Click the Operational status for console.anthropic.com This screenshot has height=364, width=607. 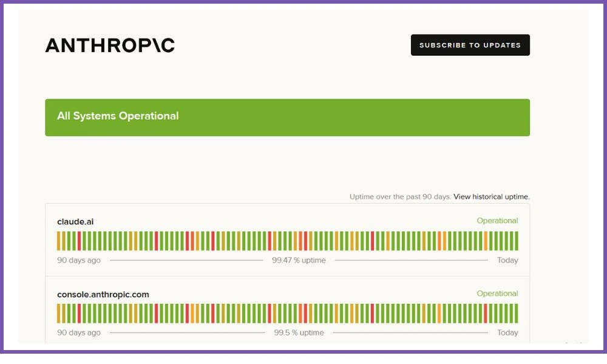pyautogui.click(x=497, y=294)
